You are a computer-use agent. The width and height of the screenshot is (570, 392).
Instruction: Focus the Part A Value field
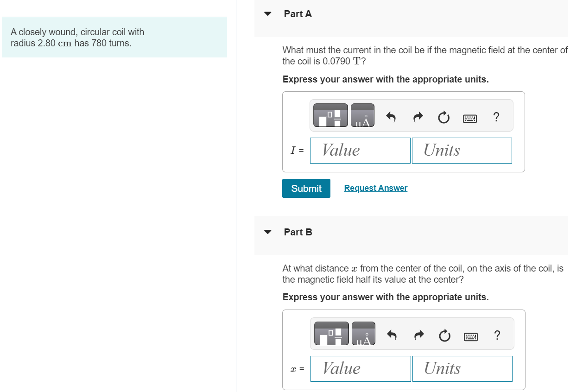click(360, 151)
